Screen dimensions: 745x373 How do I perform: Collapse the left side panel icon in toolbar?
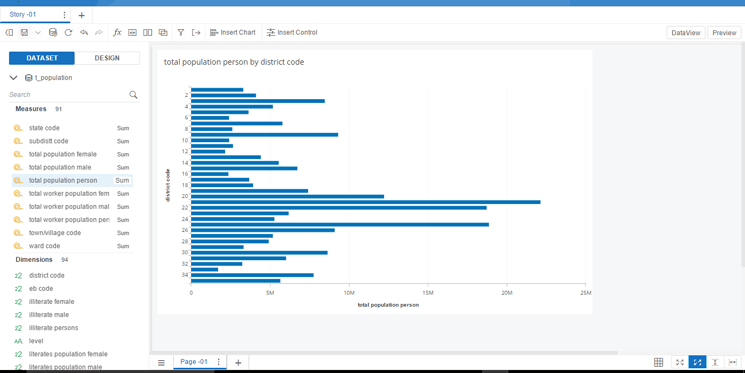9,32
